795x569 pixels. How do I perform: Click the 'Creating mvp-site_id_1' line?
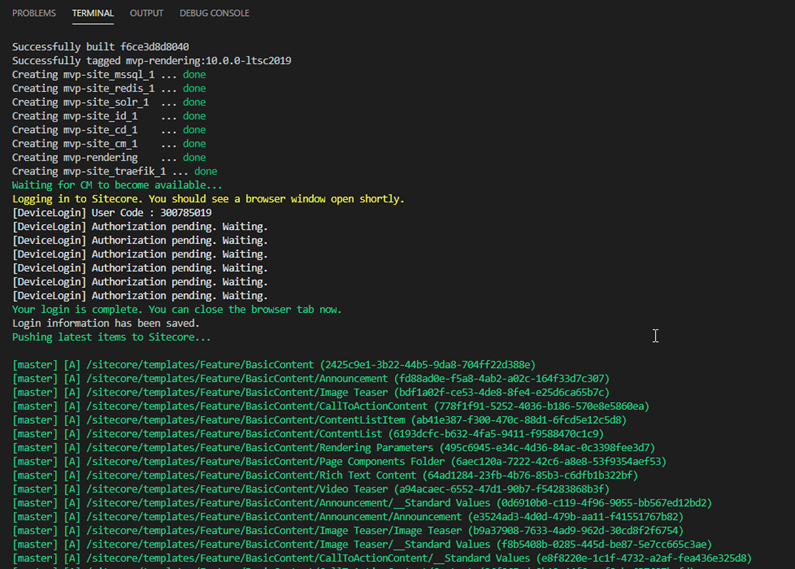click(x=109, y=116)
